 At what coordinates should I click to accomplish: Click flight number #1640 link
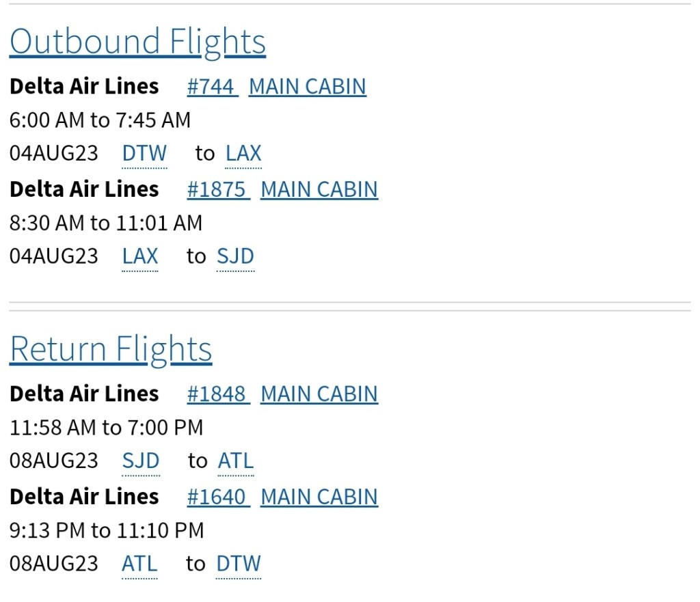point(218,497)
